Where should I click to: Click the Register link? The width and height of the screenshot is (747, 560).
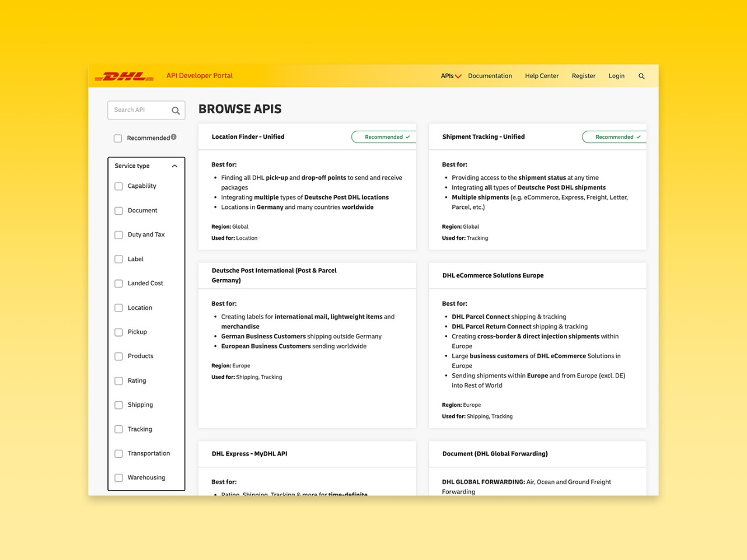coord(584,76)
